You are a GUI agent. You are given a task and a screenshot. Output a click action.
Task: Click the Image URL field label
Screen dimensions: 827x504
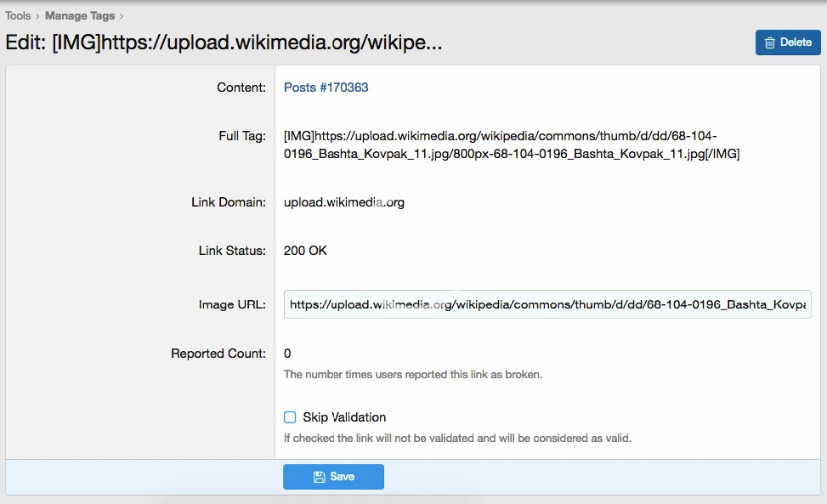click(232, 304)
